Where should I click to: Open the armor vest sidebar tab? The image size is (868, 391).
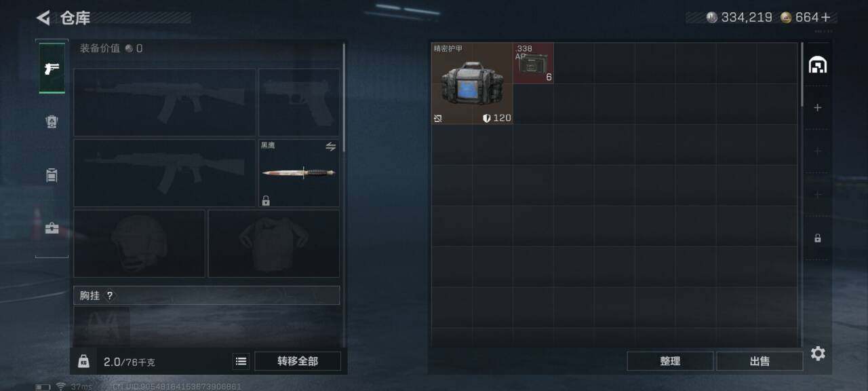tap(52, 122)
